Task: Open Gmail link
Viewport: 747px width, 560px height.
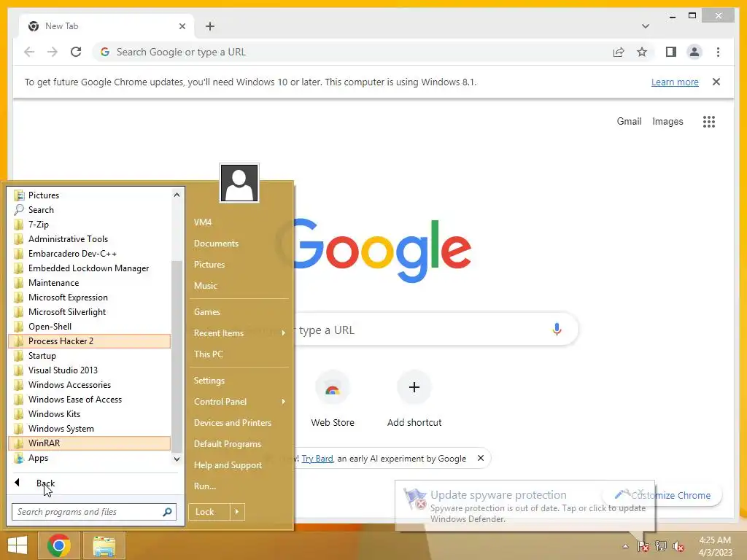Action: 629,122
